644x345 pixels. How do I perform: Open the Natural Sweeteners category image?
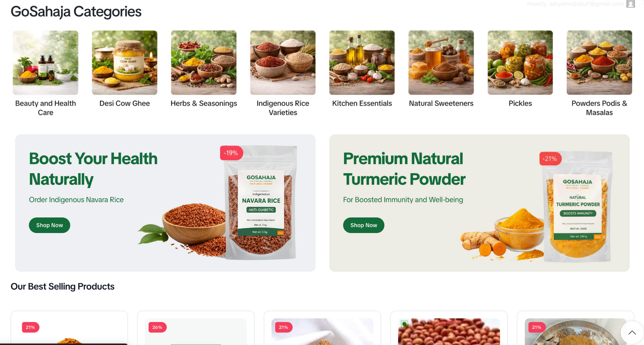441,63
